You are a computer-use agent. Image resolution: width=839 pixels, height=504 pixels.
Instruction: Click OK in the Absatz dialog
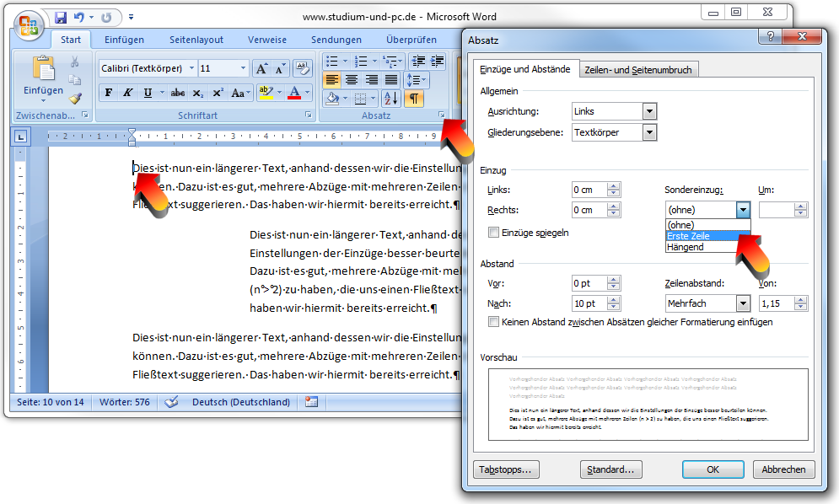pyautogui.click(x=713, y=469)
